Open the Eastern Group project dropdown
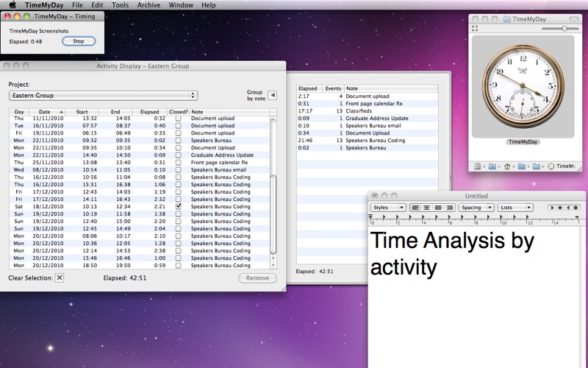Image resolution: width=588 pixels, height=368 pixels. (103, 96)
